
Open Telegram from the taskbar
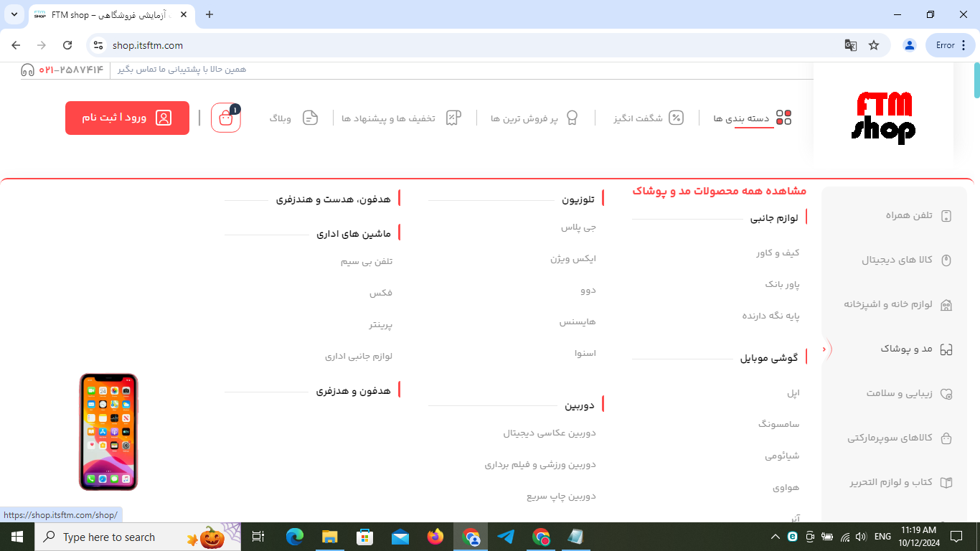tap(506, 537)
